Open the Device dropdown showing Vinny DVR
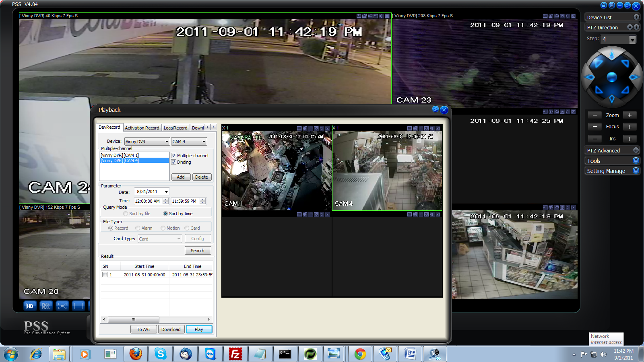 147,142
